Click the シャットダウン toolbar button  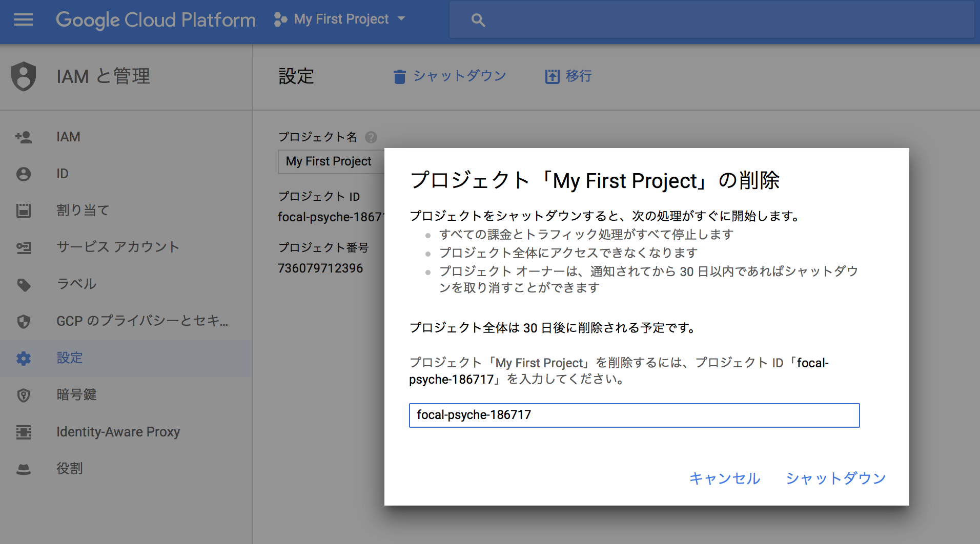point(450,76)
